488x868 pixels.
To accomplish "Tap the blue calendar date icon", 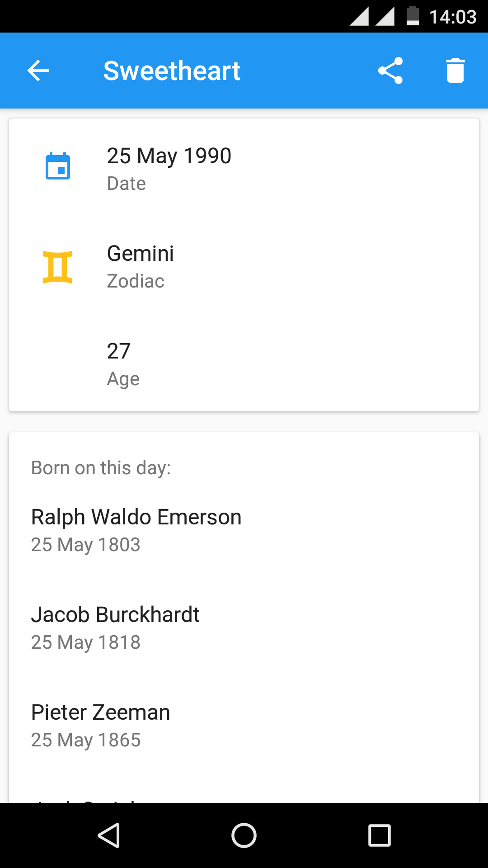I will click(58, 166).
